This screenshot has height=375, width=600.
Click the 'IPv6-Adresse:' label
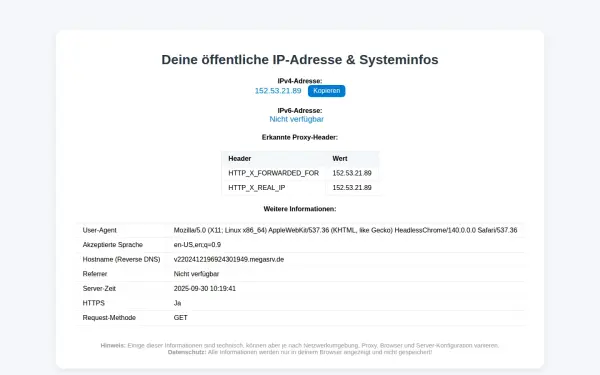[x=300, y=111]
